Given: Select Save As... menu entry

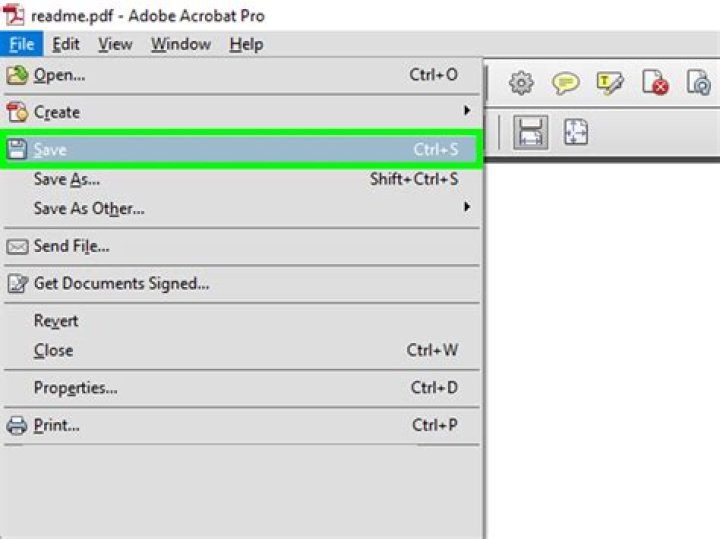Looking at the screenshot, I should click(x=67, y=180).
